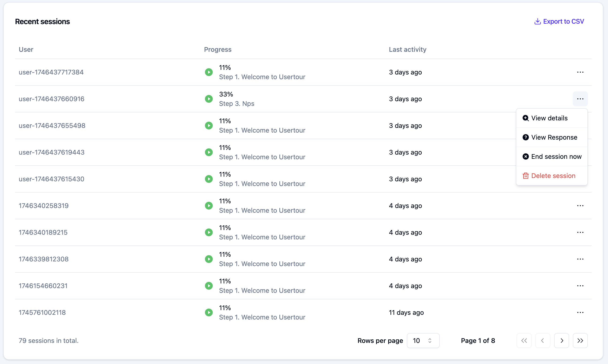Click the Last activity column header
This screenshot has height=364, width=608.
407,50
